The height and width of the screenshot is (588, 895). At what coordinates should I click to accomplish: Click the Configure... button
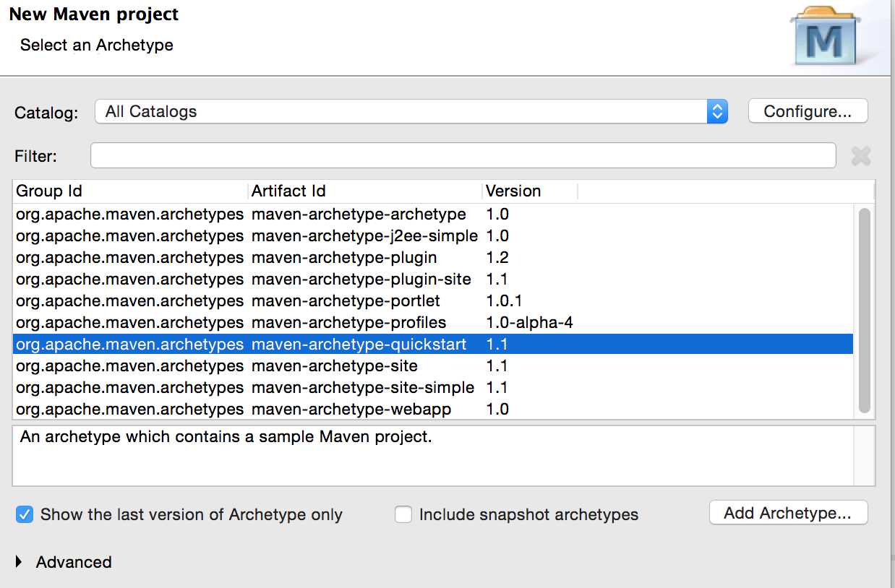point(807,111)
